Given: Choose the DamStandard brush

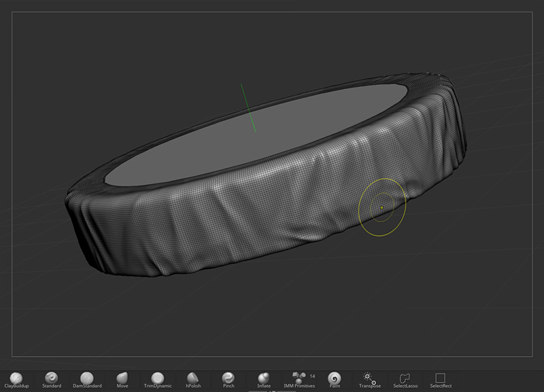Looking at the screenshot, I should 87,378.
